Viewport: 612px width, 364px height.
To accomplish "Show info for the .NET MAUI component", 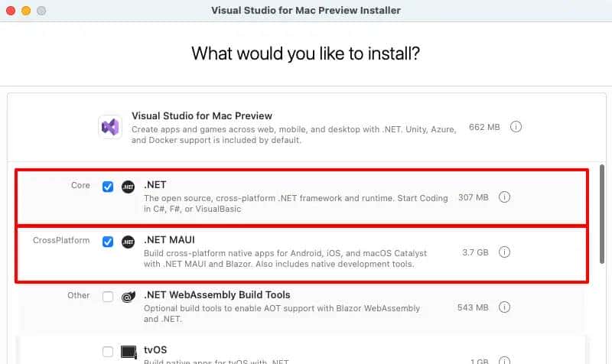I will coord(504,252).
